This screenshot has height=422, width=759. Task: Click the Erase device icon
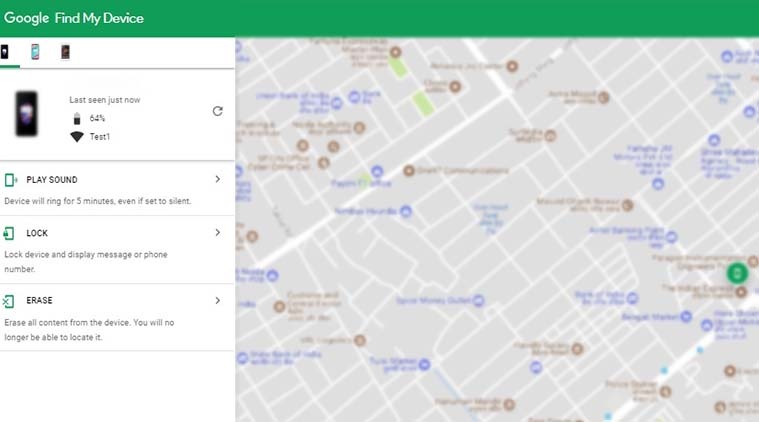pyautogui.click(x=8, y=301)
